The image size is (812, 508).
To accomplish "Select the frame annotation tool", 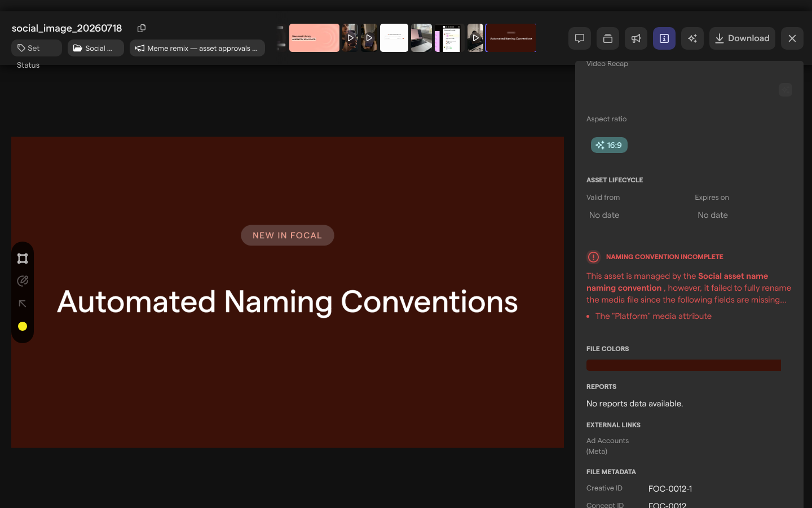I will coord(23,259).
